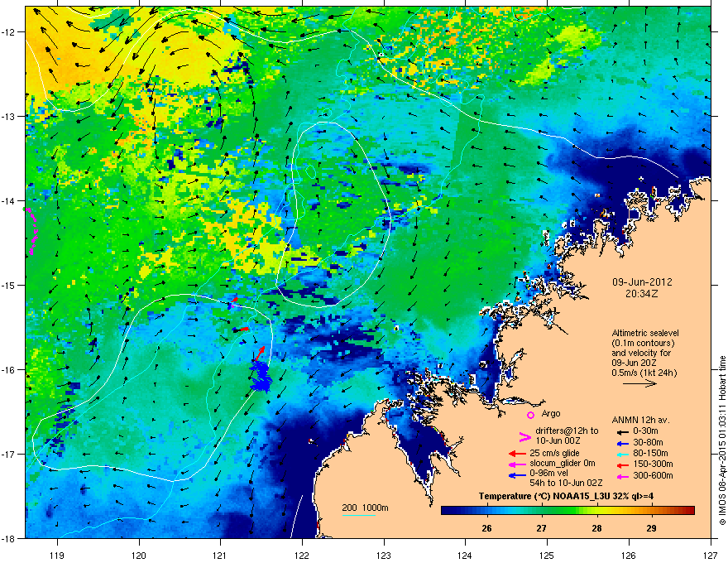This screenshot has width=728, height=563.
Task: Click the red 150-300m ANMN arrow
Action: (622, 464)
